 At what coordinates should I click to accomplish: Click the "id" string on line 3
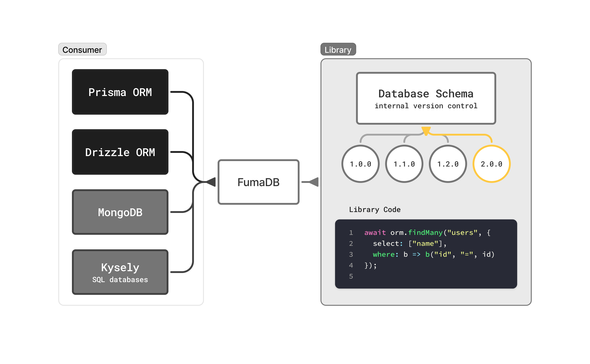point(443,255)
